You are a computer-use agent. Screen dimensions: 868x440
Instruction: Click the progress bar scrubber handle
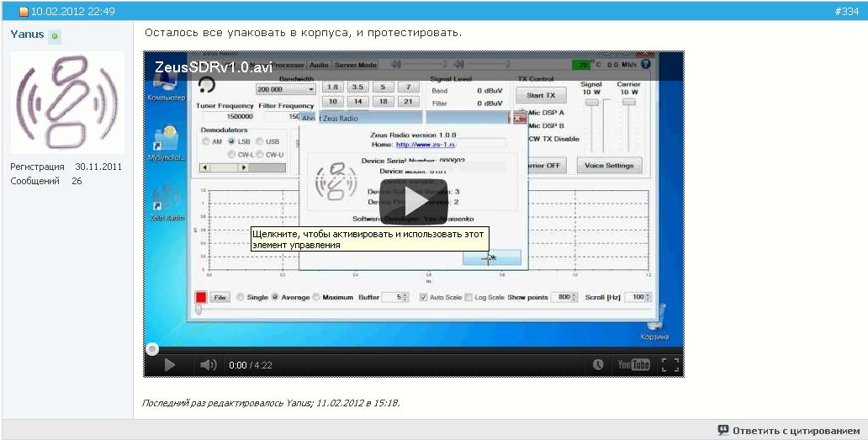point(151,348)
